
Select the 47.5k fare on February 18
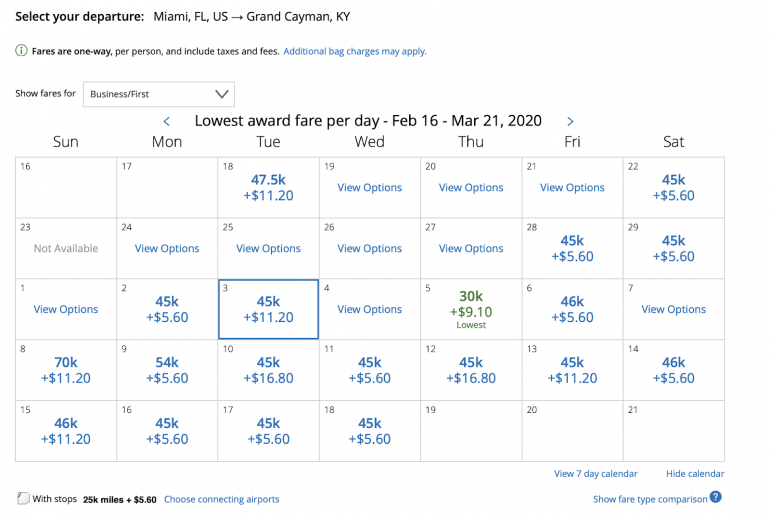268,188
